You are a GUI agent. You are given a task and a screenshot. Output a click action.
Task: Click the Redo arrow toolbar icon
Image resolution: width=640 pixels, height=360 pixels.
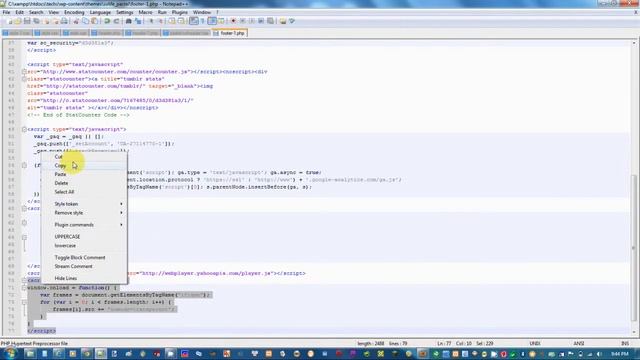[116, 21]
